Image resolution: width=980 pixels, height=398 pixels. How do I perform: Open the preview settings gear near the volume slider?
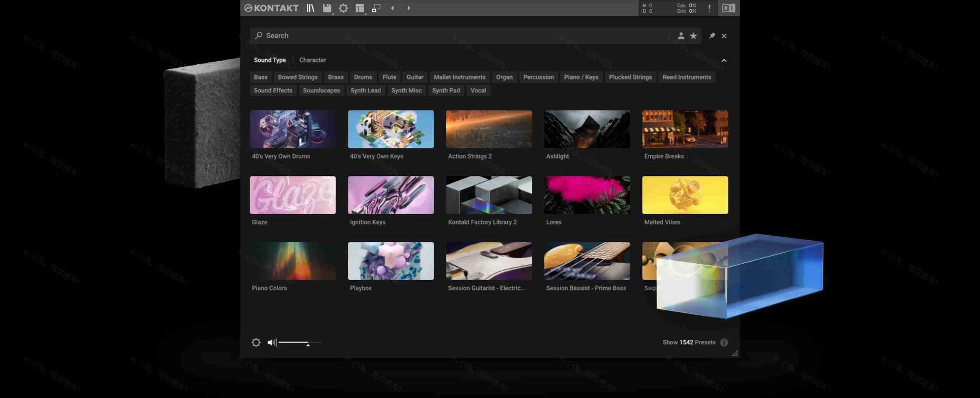click(256, 343)
